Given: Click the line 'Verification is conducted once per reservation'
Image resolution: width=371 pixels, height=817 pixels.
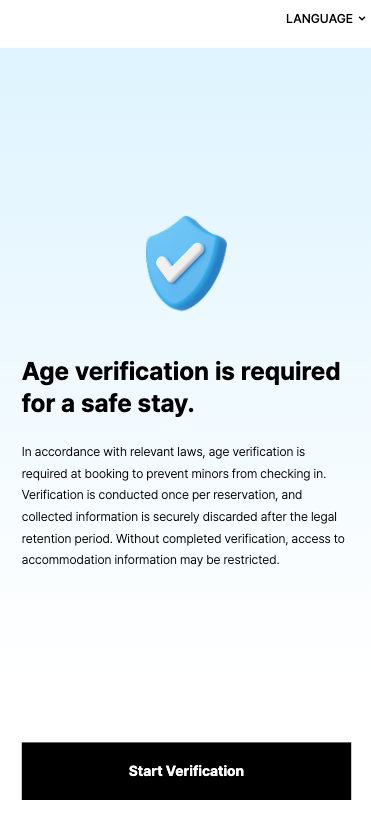Looking at the screenshot, I should [x=162, y=494].
